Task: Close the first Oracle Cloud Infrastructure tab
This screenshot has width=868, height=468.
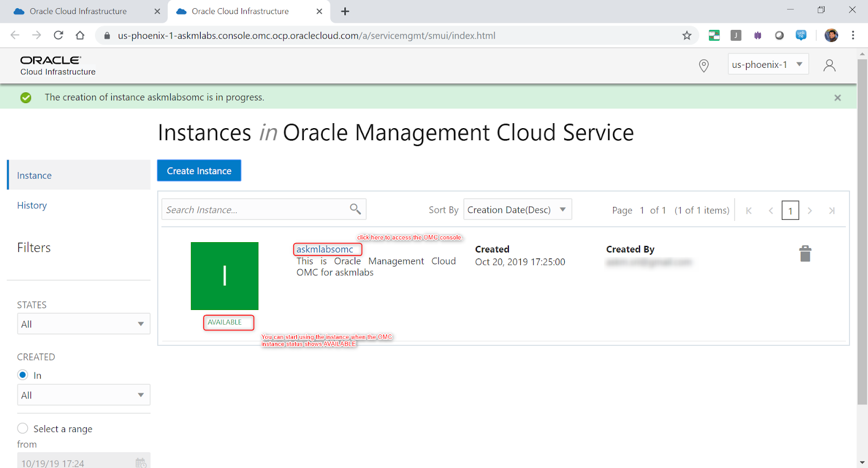Action: (157, 11)
